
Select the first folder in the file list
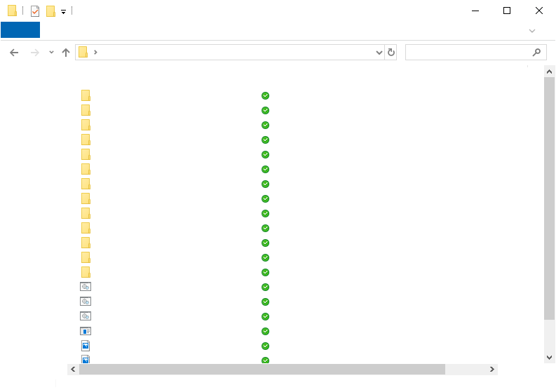pos(86,95)
